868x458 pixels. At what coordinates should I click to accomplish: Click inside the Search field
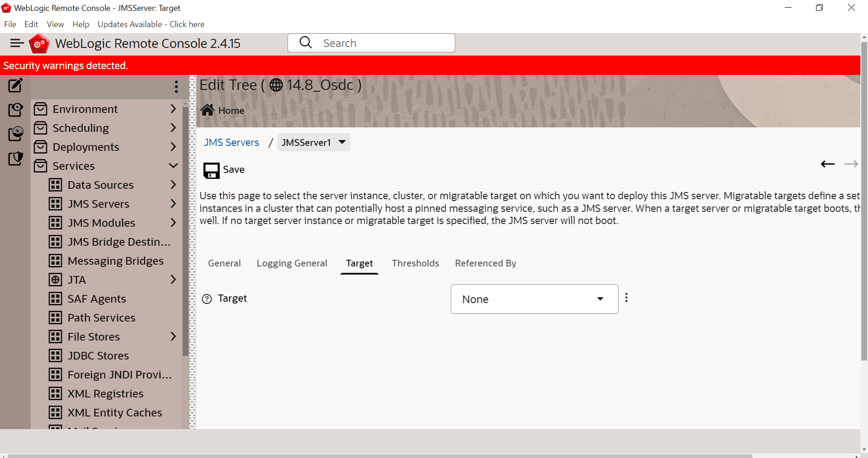click(371, 43)
